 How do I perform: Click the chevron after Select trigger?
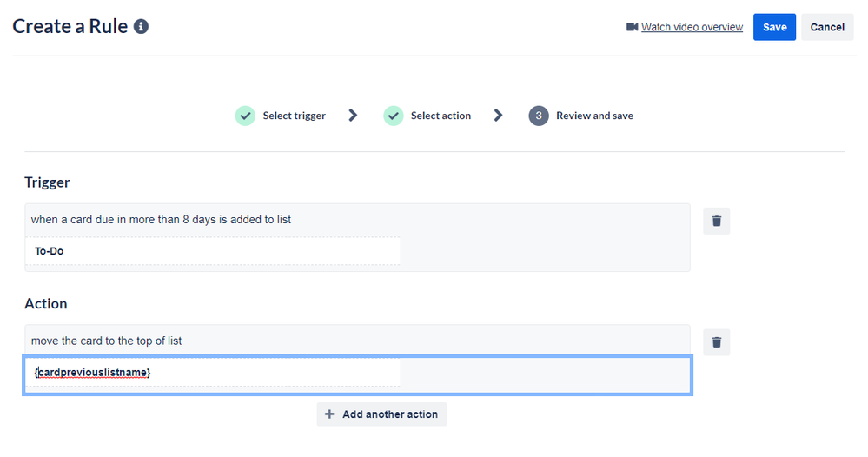point(353,115)
